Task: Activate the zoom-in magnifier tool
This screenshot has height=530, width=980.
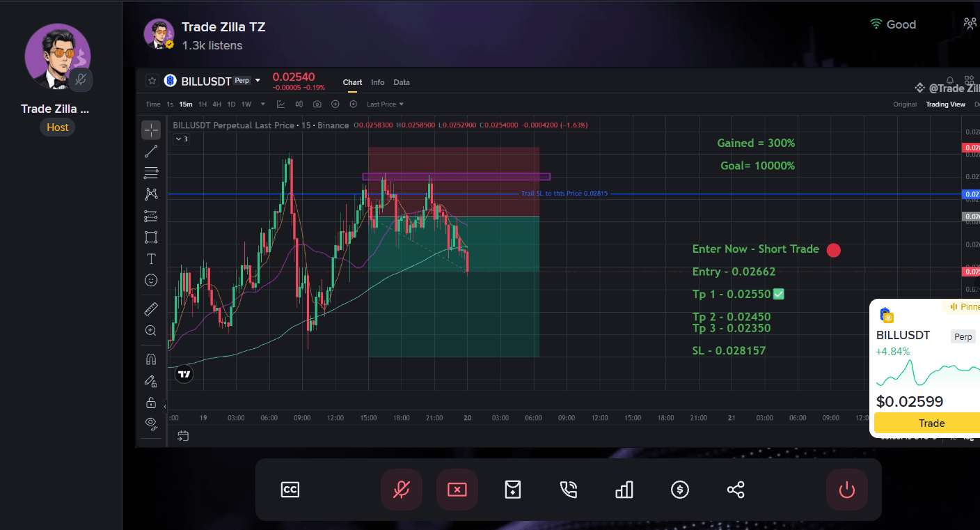Action: pos(151,331)
